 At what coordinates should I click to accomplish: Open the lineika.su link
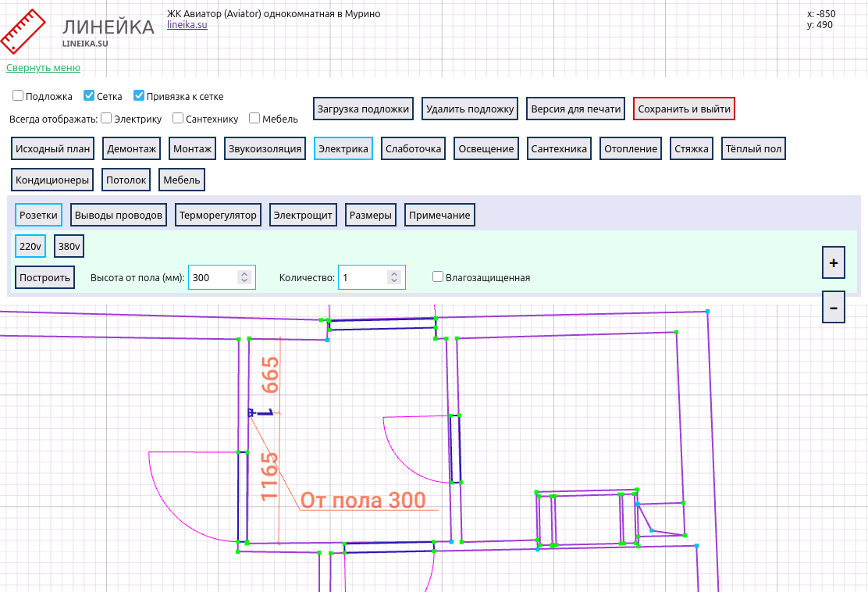click(187, 24)
